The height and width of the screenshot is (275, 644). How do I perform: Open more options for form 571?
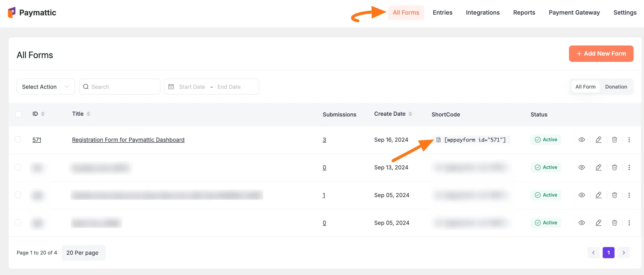click(629, 140)
